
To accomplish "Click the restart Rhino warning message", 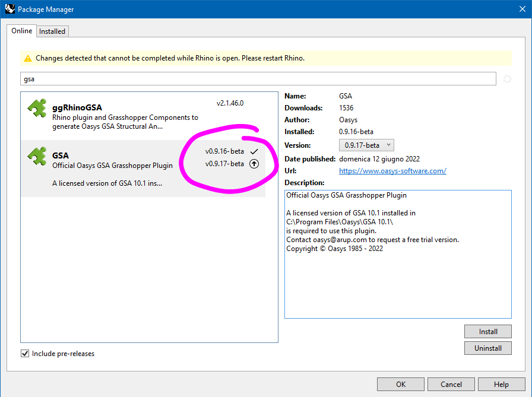I will pyautogui.click(x=170, y=58).
